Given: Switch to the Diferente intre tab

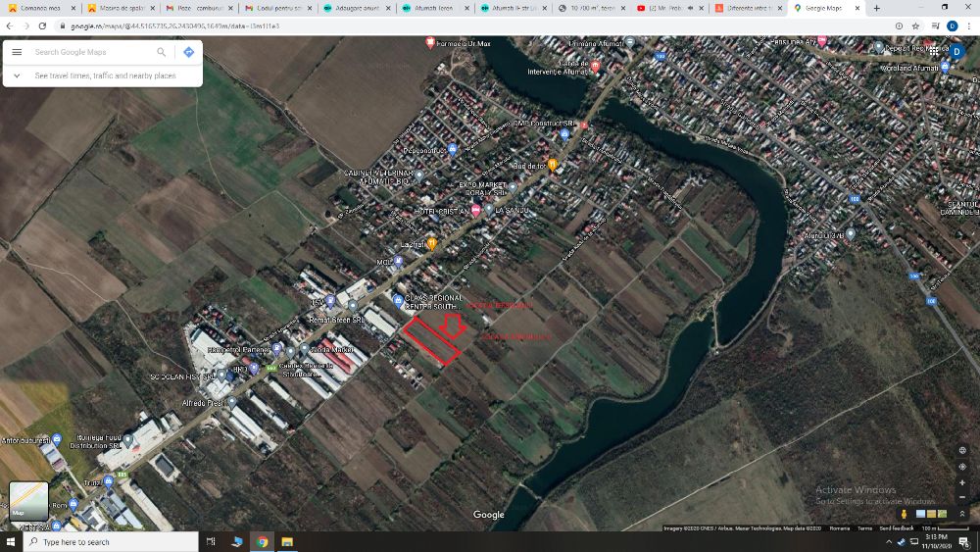Looking at the screenshot, I should pos(749,8).
